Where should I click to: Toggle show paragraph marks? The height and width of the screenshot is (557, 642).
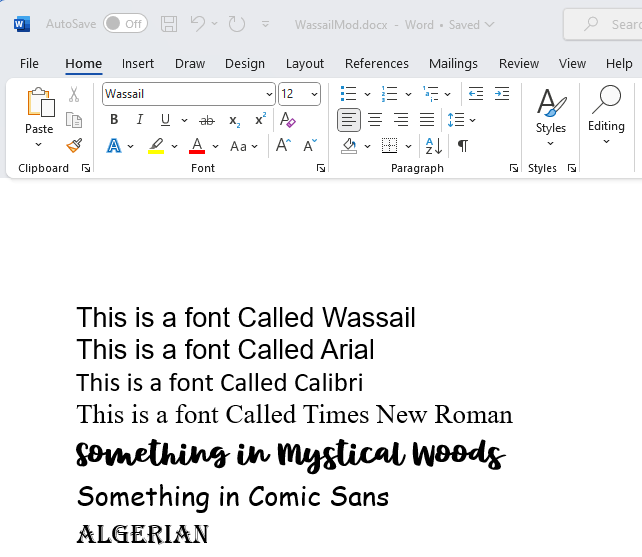[x=462, y=146]
